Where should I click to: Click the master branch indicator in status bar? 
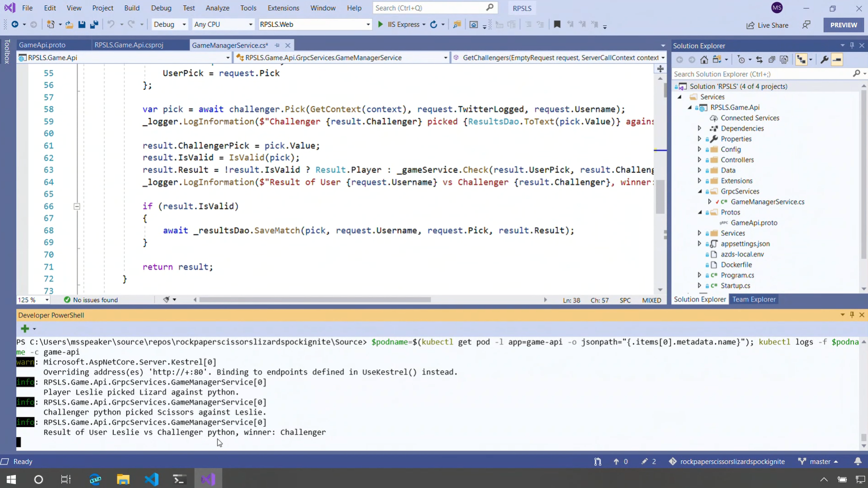819,462
